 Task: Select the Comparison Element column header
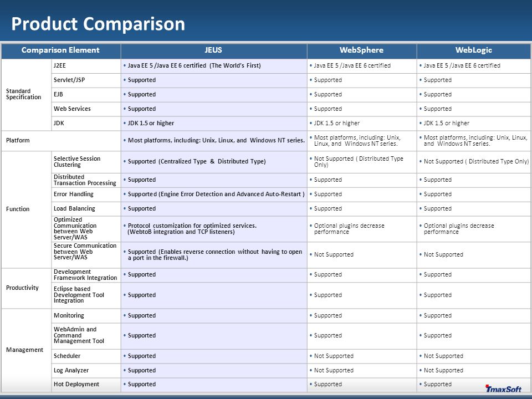click(x=61, y=50)
